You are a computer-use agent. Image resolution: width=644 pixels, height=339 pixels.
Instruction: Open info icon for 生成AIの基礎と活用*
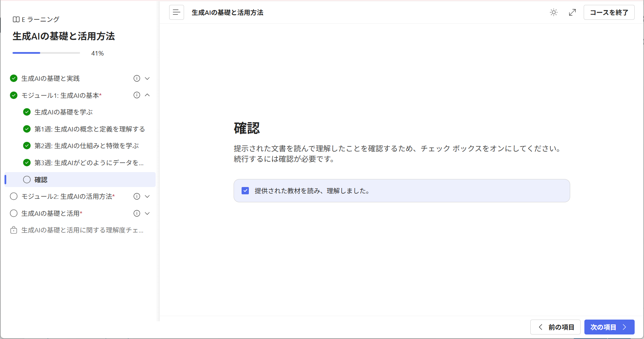(x=137, y=213)
